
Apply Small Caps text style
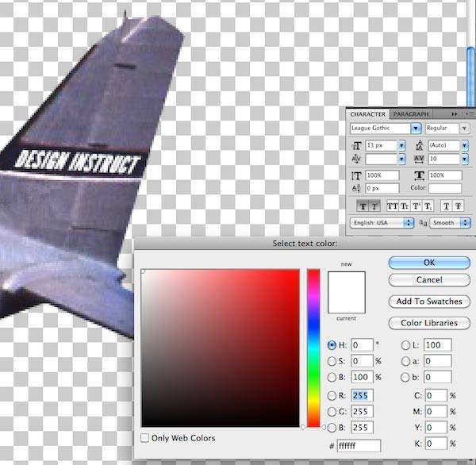pos(404,206)
